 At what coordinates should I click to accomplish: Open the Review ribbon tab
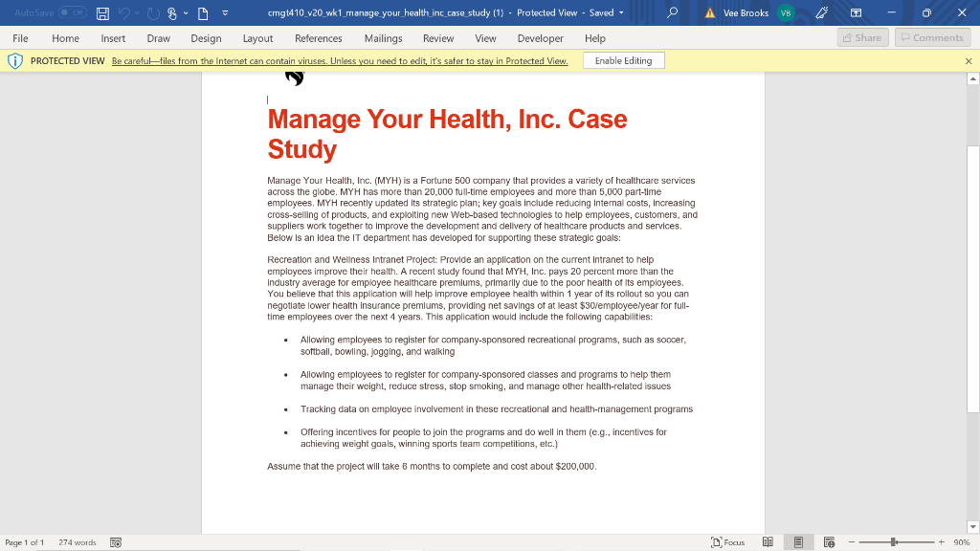point(438,38)
